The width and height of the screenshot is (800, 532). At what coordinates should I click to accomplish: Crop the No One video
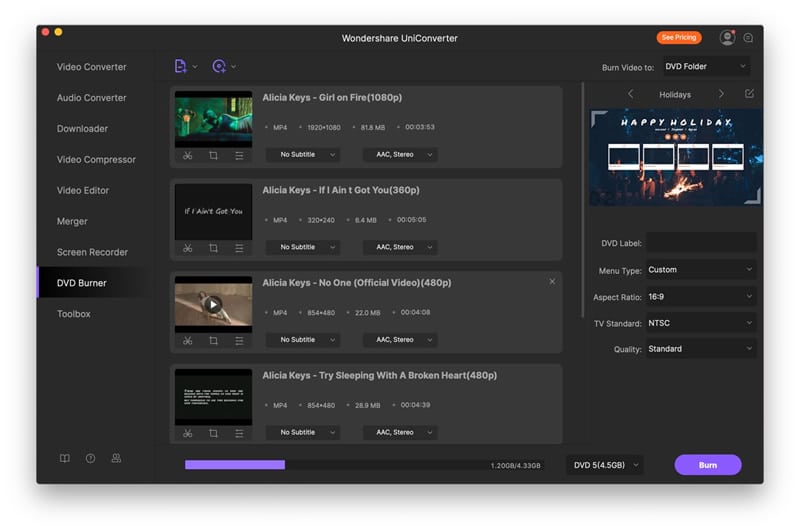[x=213, y=341]
